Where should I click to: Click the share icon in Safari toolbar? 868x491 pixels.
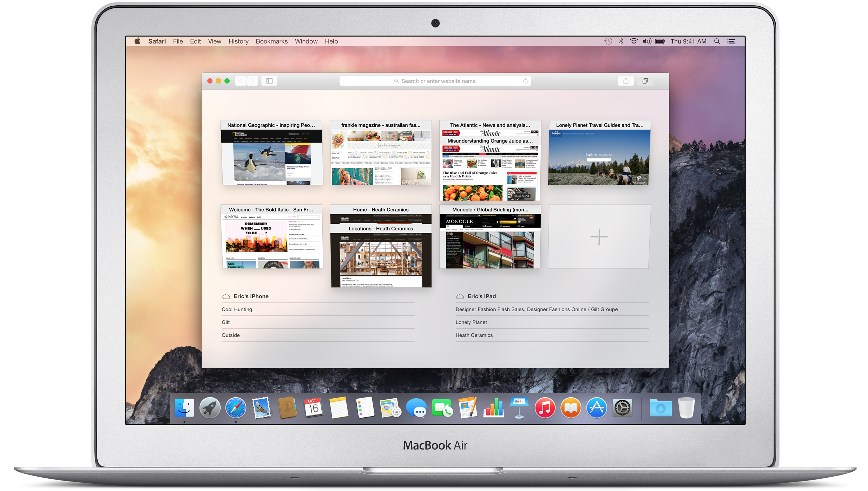[x=626, y=81]
